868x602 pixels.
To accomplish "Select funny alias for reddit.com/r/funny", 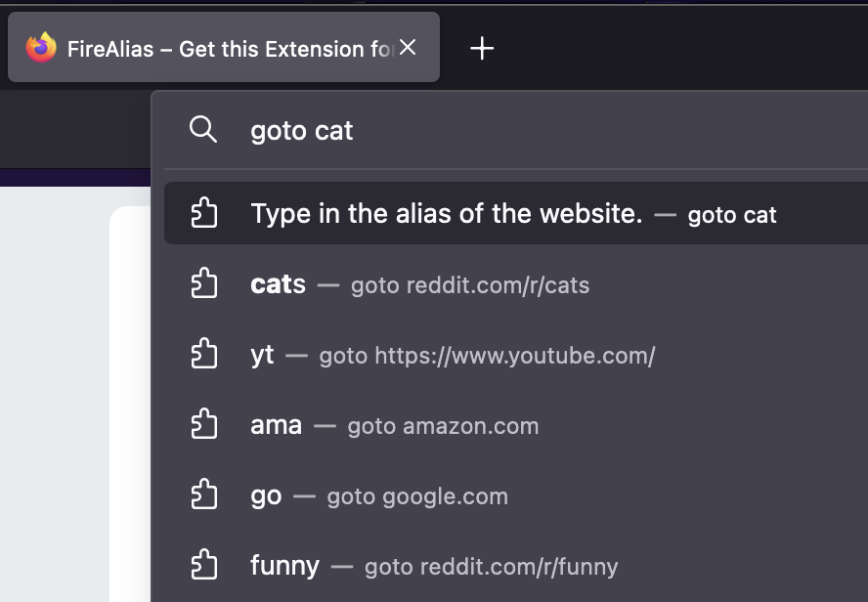I will click(516, 565).
